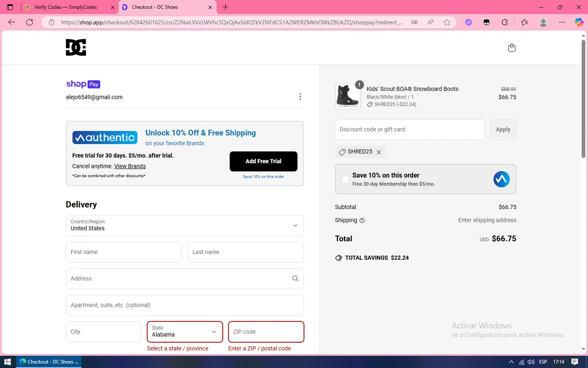Apply the discount code button
Image resolution: width=588 pixels, height=368 pixels.
pos(503,129)
